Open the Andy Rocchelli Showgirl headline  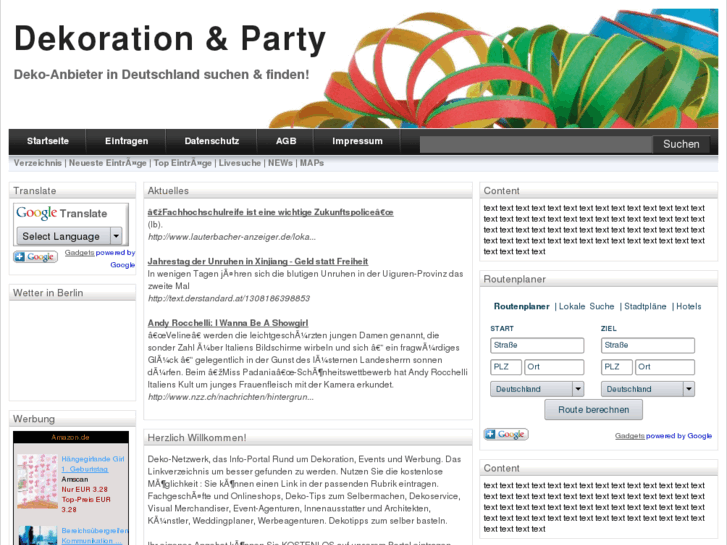click(228, 323)
